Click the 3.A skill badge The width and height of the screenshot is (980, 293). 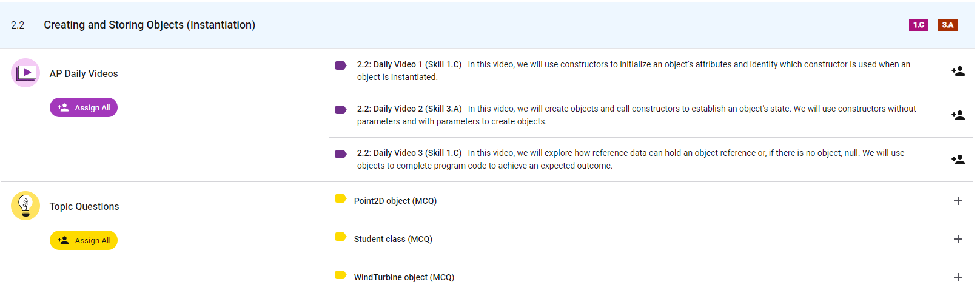click(x=947, y=25)
